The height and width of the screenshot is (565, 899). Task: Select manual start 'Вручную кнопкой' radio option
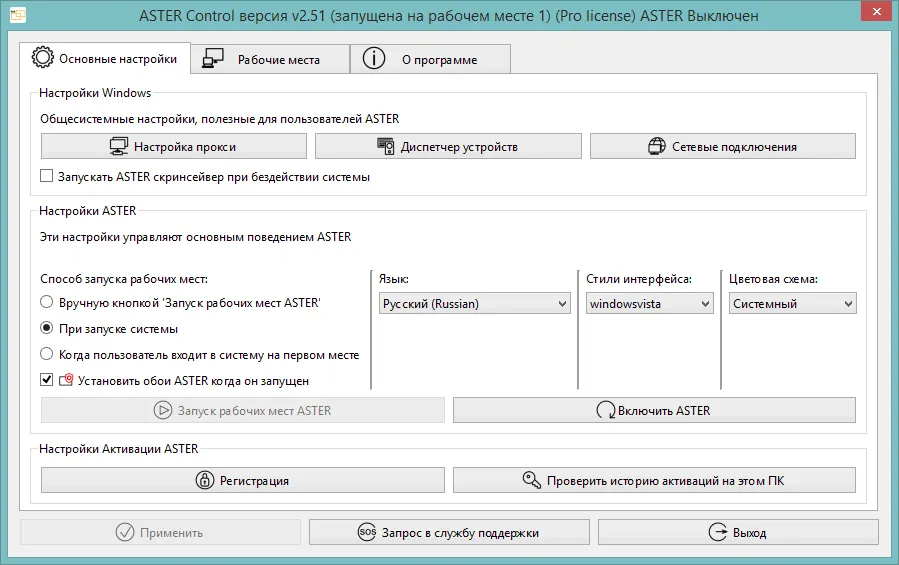47,302
